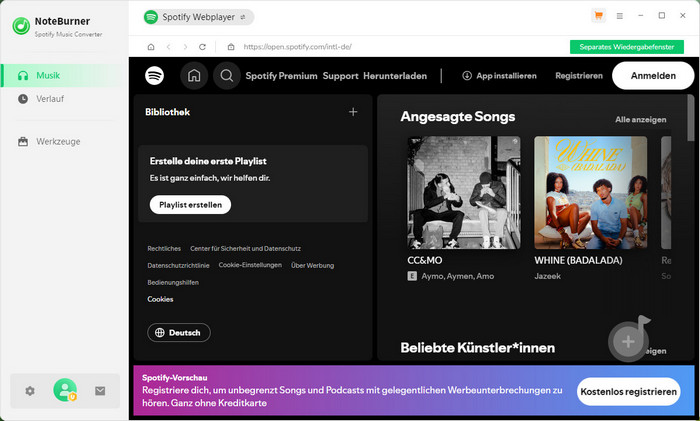Click the WHINE (BADALADA) title
This screenshot has width=700, height=421.
tap(578, 260)
